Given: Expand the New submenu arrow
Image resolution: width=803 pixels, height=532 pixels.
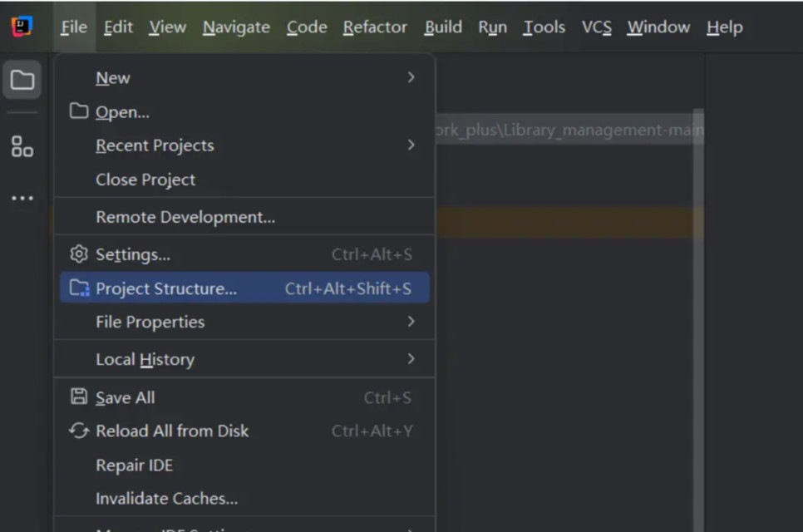Looking at the screenshot, I should pyautogui.click(x=411, y=77).
